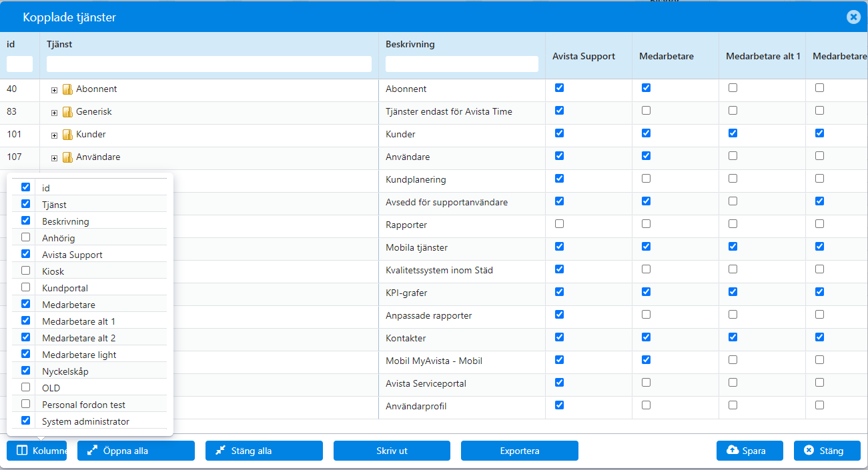Check Medarbetare alt 1 for Användarprofil row
This screenshot has height=470, width=868.
(x=733, y=405)
